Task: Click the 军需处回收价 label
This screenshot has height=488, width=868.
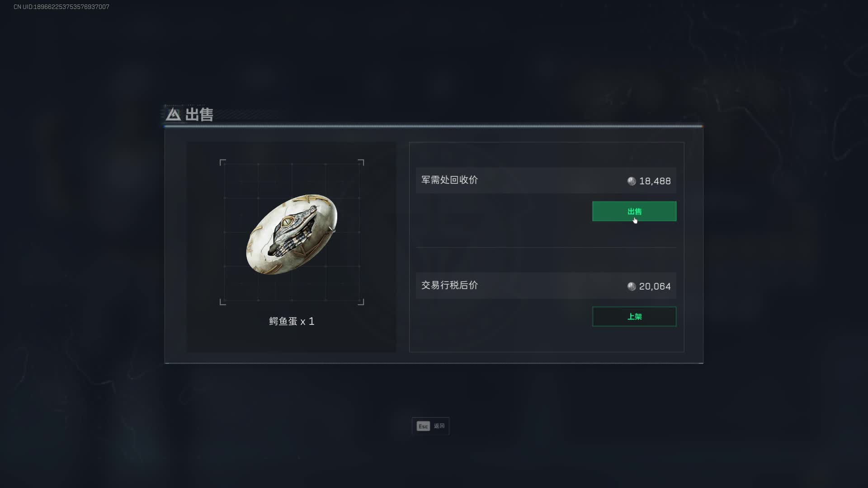Action: point(449,180)
